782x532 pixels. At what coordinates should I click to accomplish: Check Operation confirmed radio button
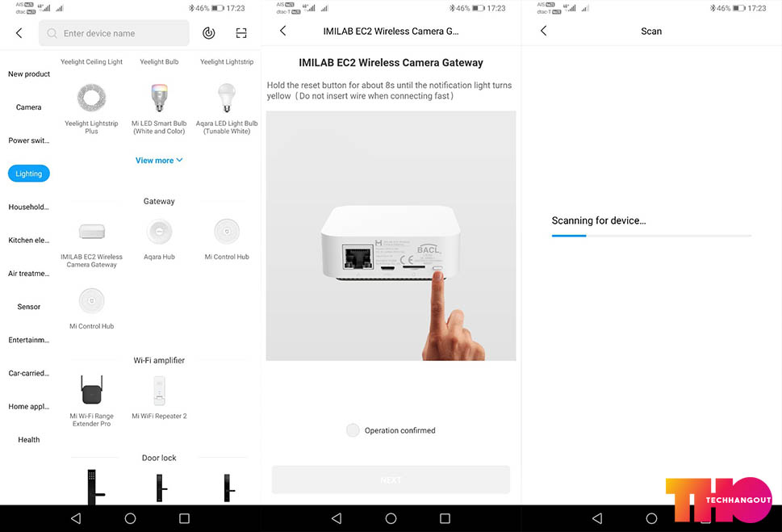tap(353, 430)
